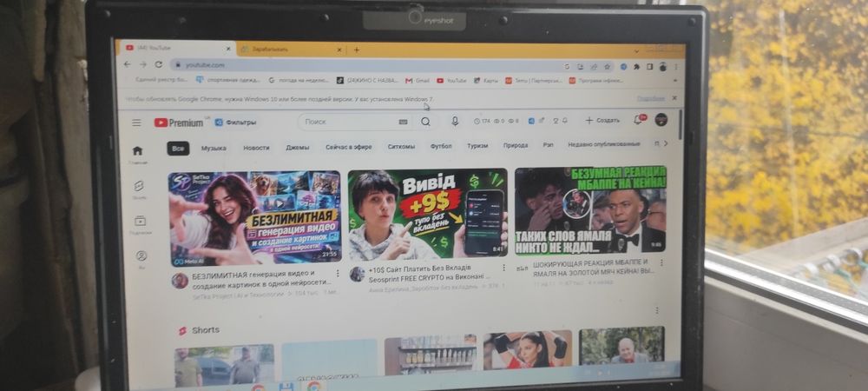Select the Ситкомы category chip
This screenshot has width=868, height=391.
pyautogui.click(x=401, y=147)
